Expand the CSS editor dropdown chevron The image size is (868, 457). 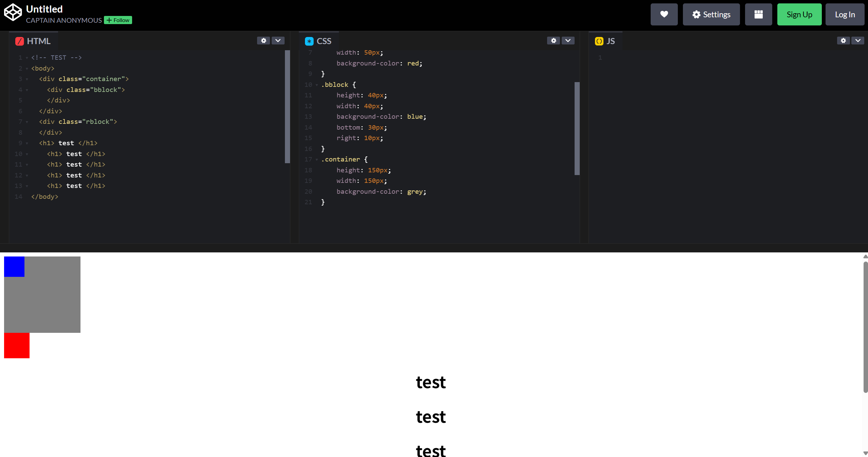coord(568,41)
